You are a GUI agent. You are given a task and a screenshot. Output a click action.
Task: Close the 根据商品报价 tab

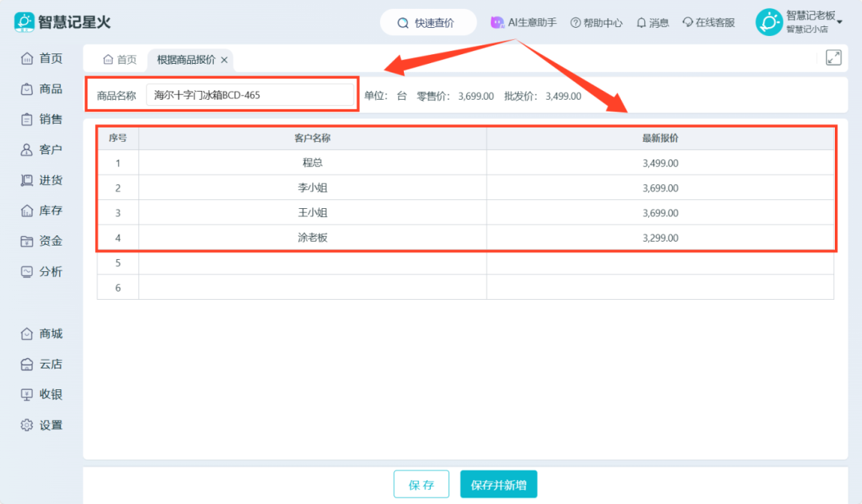[224, 60]
